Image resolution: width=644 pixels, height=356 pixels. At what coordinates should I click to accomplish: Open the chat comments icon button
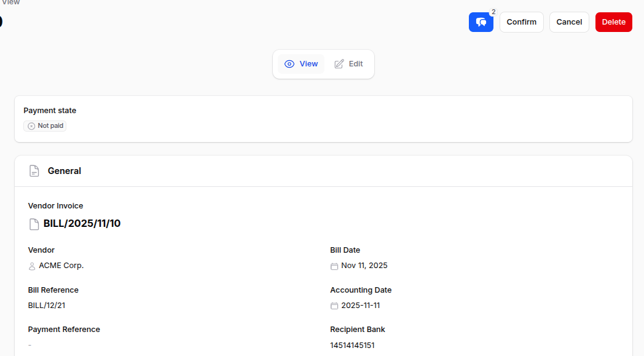(x=481, y=22)
